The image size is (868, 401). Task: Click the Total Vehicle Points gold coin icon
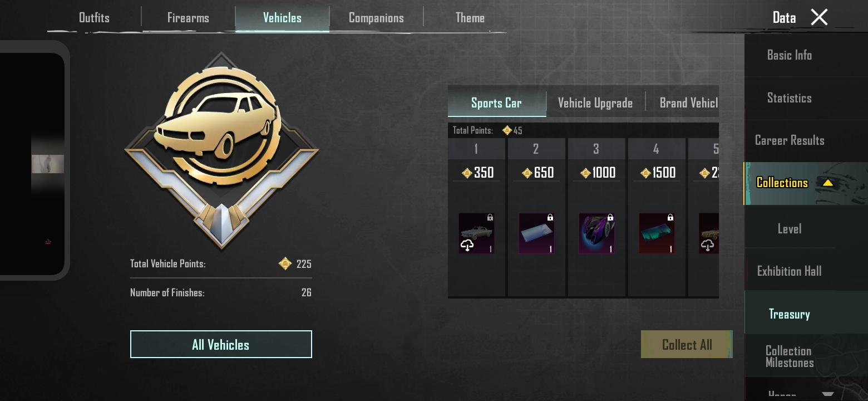pyautogui.click(x=285, y=263)
